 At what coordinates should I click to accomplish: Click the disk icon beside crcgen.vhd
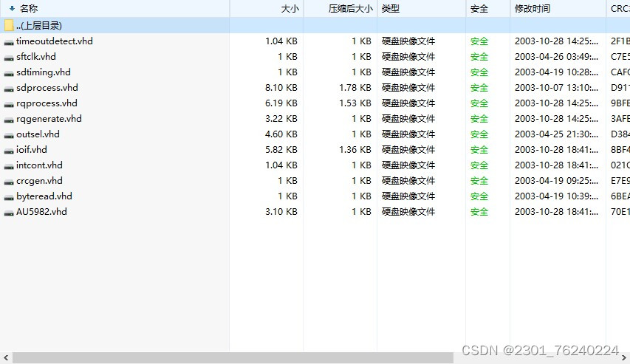[9, 182]
